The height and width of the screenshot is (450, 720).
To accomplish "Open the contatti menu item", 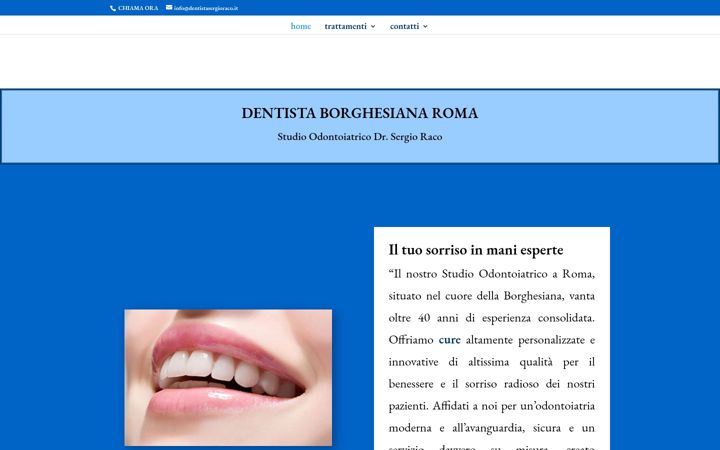I will pyautogui.click(x=405, y=26).
